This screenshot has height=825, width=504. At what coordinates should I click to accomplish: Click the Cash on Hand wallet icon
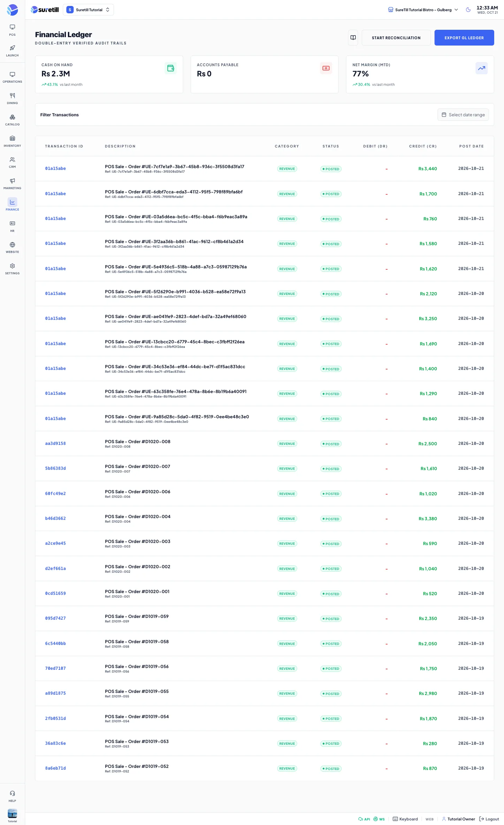tap(171, 68)
